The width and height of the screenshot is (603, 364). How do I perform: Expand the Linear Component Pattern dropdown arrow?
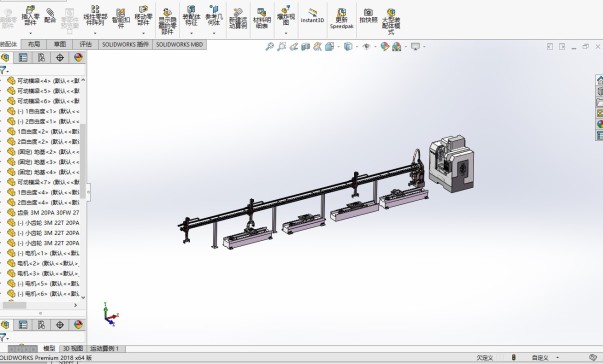(x=95, y=33)
